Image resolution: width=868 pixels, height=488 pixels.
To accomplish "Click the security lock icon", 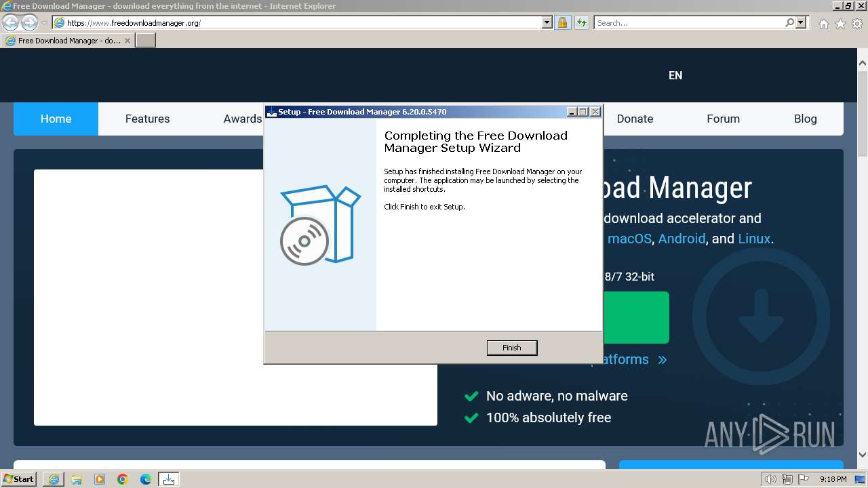I will point(562,22).
